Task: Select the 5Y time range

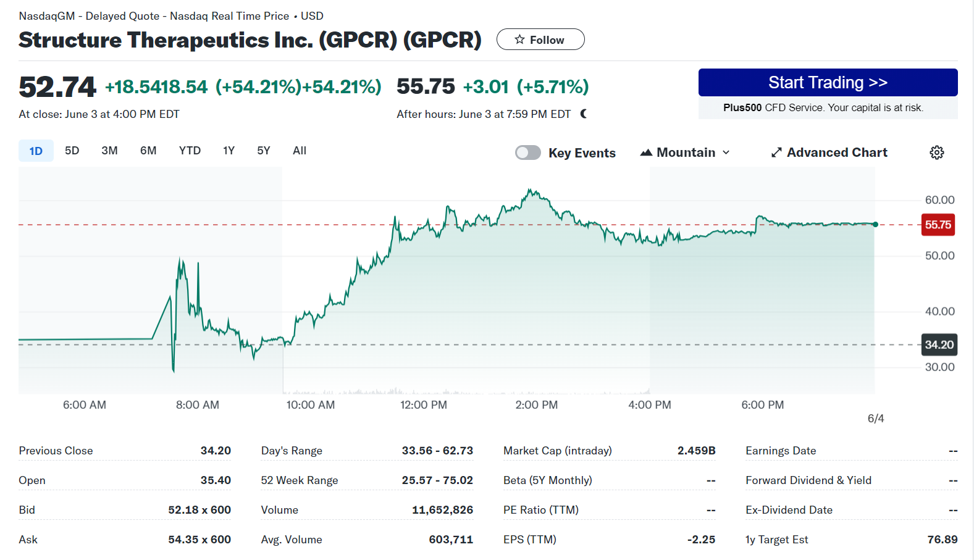Action: 264,151
